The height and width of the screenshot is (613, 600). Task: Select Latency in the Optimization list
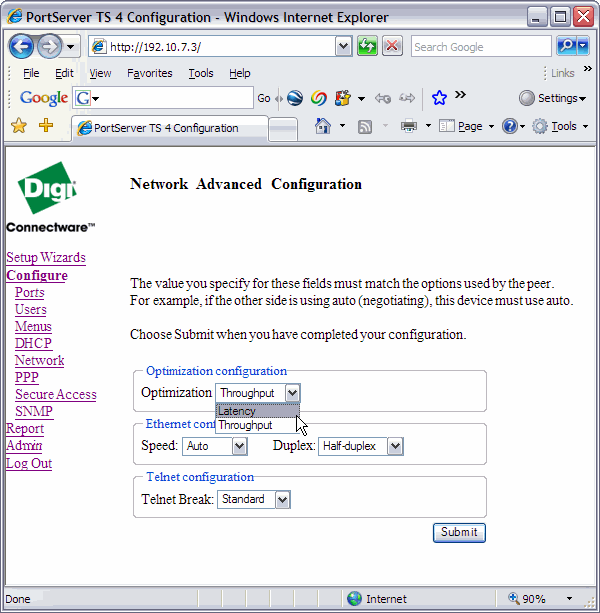(x=258, y=411)
